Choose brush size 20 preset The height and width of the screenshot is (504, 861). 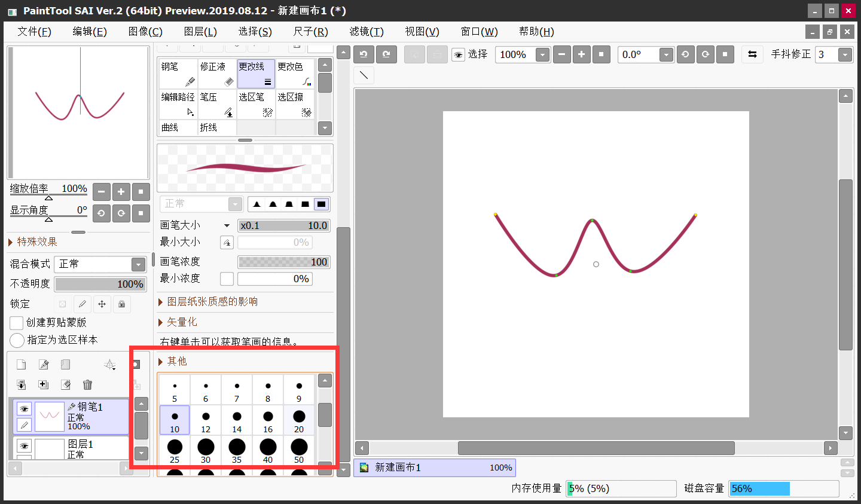point(299,420)
